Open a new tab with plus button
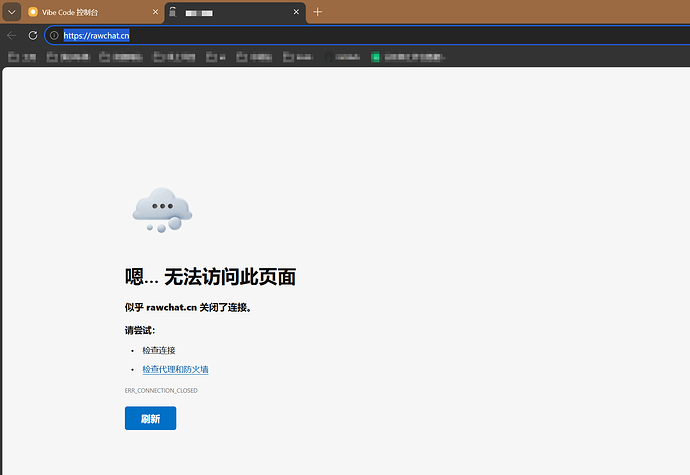This screenshot has width=690, height=475. click(317, 12)
